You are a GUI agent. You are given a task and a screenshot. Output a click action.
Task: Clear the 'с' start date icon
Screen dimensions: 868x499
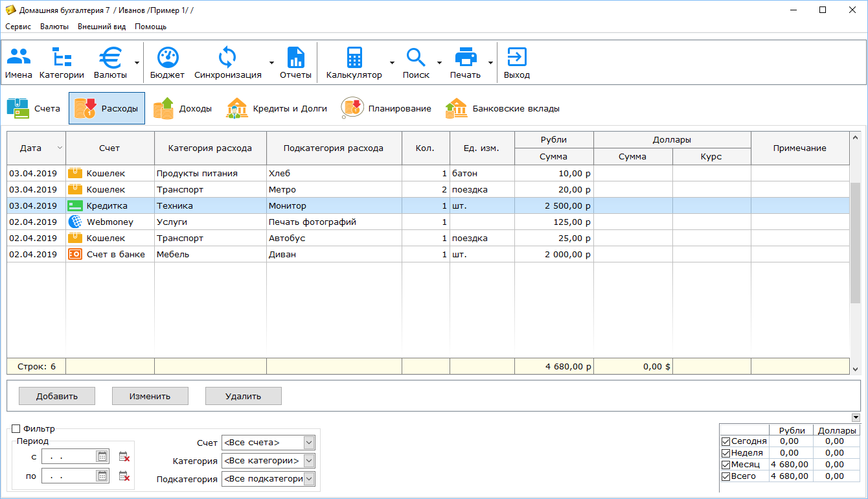[x=124, y=457]
